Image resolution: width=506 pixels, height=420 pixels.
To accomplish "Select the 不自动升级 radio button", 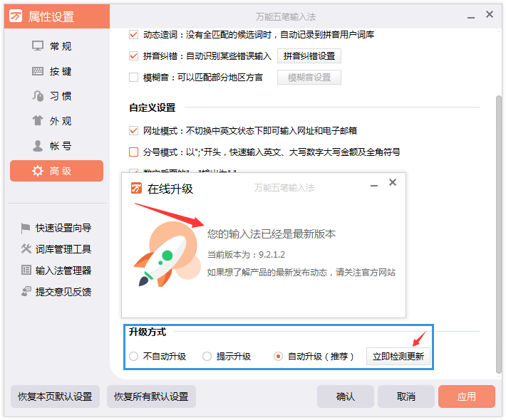I will pyautogui.click(x=133, y=357).
